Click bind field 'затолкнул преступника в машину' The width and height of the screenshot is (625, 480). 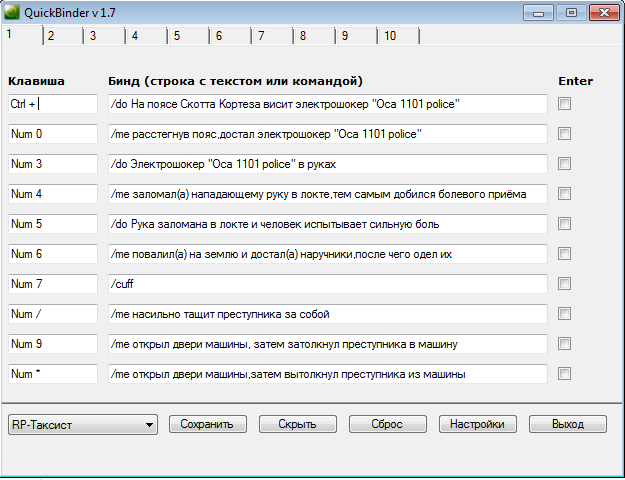[x=328, y=344]
